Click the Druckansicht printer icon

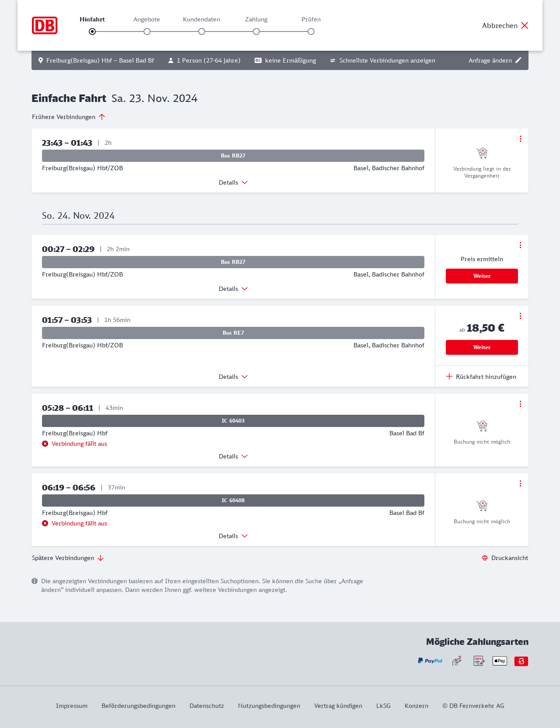[485, 558]
